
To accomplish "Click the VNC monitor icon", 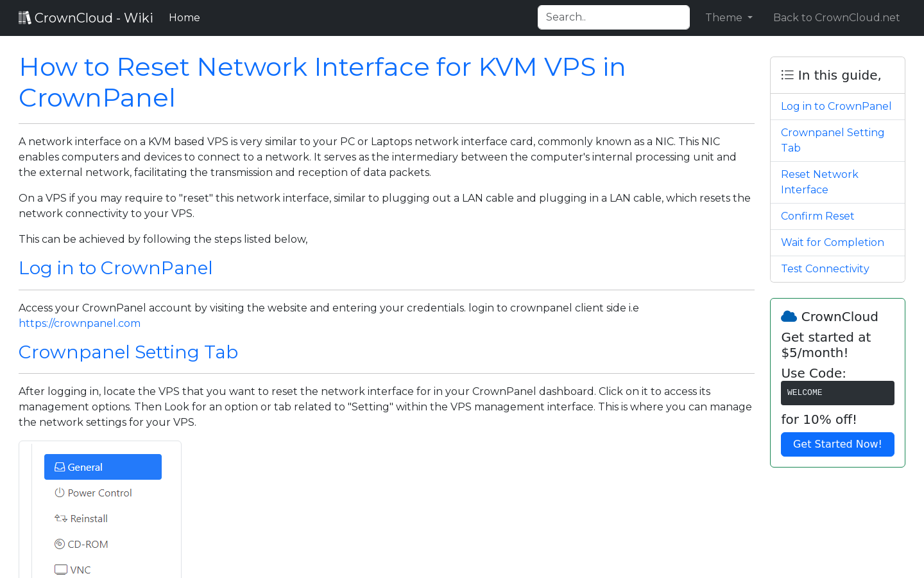I will click(61, 569).
